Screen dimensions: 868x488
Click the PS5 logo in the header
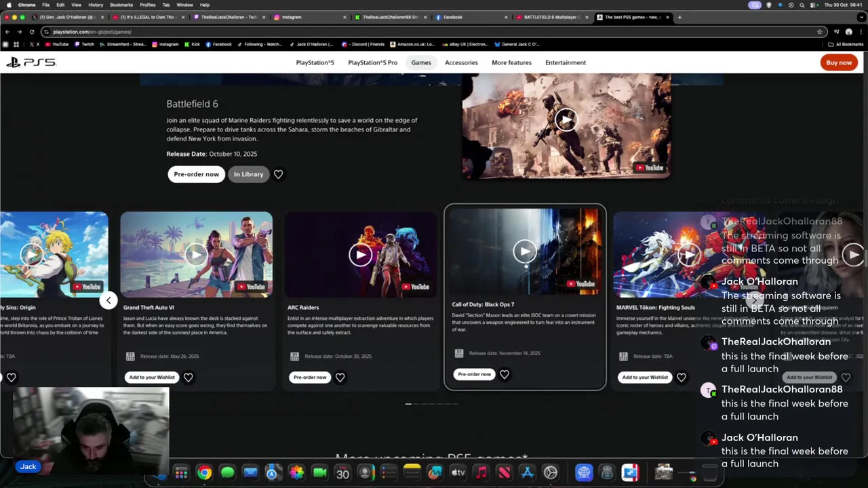click(31, 62)
